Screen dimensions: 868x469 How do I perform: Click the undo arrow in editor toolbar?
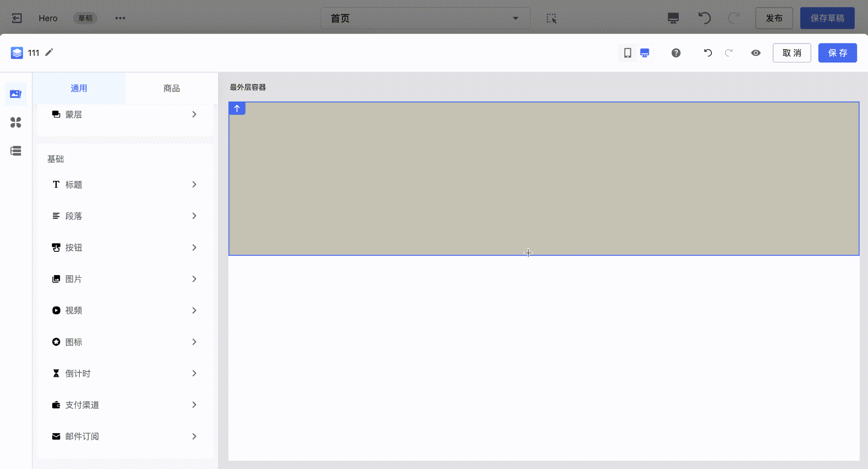[x=708, y=53]
